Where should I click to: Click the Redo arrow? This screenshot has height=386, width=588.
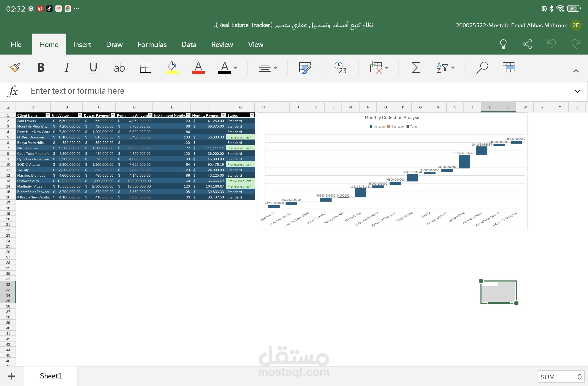coord(576,44)
